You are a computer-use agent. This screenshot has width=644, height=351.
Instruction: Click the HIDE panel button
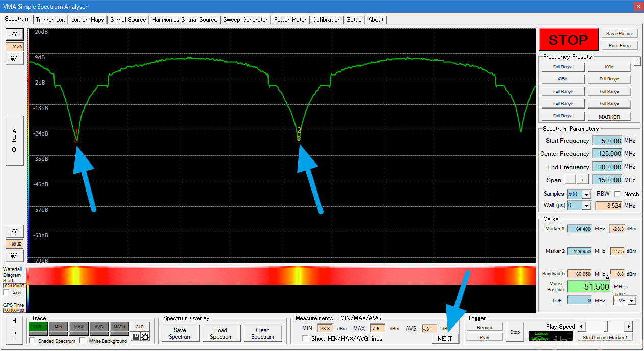pos(14,330)
